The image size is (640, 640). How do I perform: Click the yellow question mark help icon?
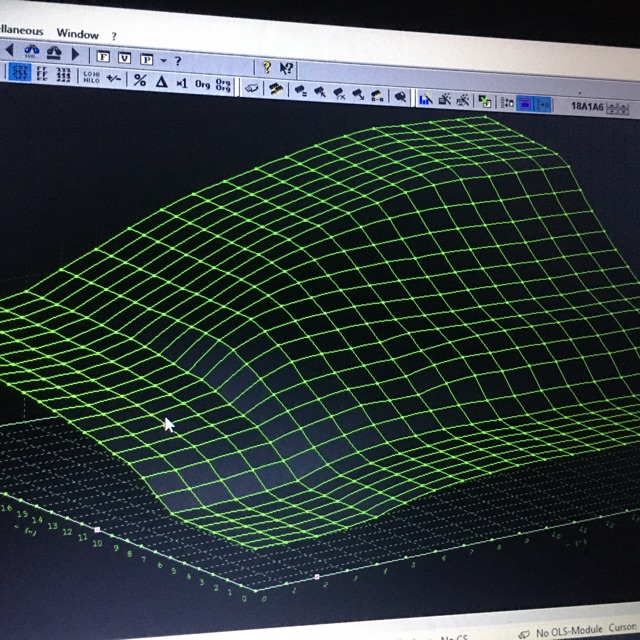[x=267, y=68]
